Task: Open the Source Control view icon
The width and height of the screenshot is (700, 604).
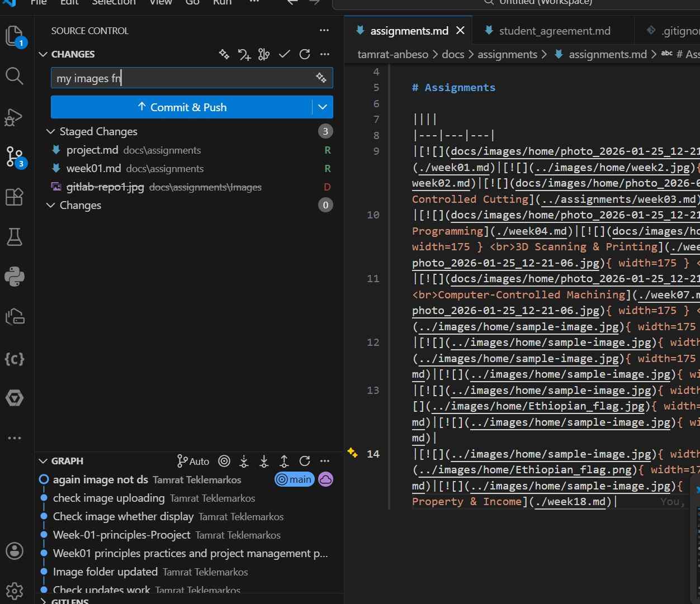Action: [15, 157]
